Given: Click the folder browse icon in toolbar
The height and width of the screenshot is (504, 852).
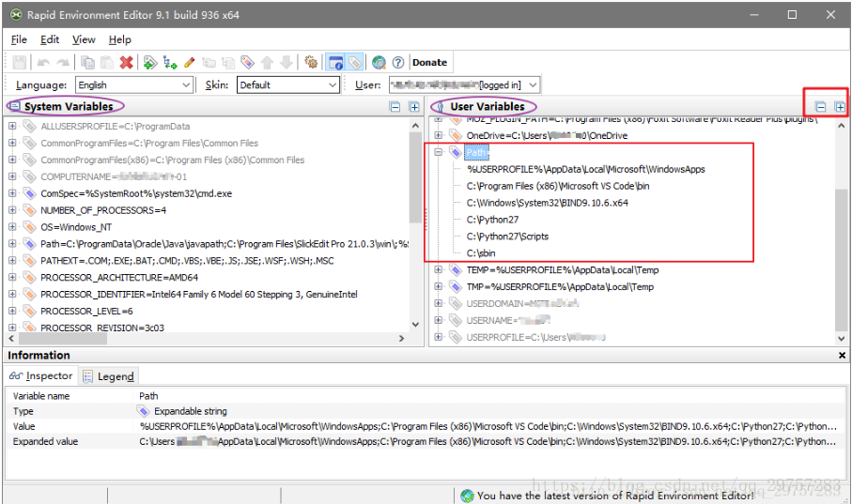Looking at the screenshot, I should tap(209, 63).
